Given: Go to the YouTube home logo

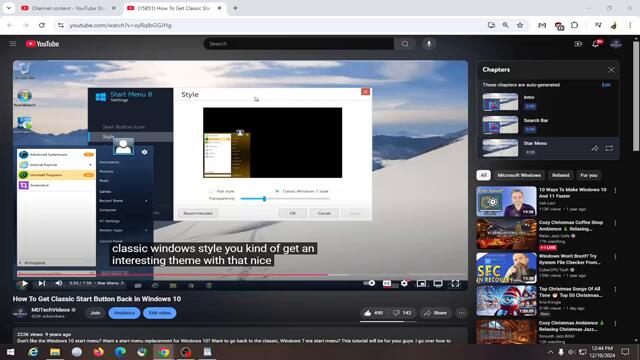Looking at the screenshot, I should [x=42, y=44].
